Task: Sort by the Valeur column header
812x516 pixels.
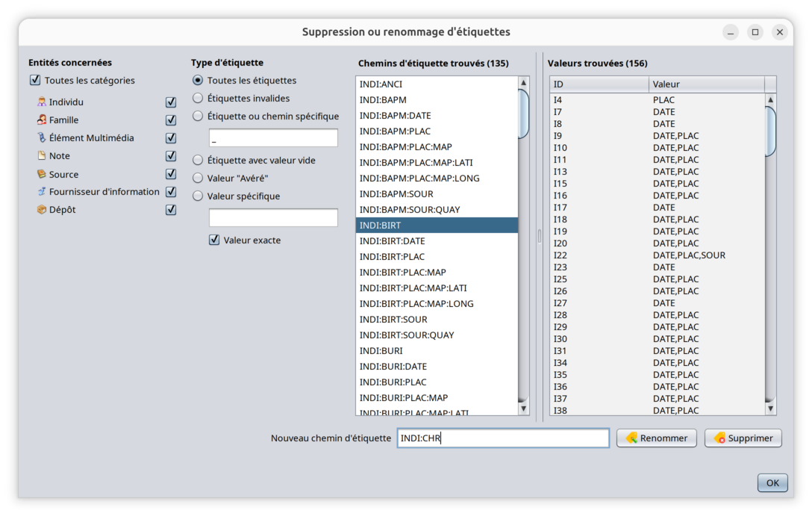Action: coord(705,84)
